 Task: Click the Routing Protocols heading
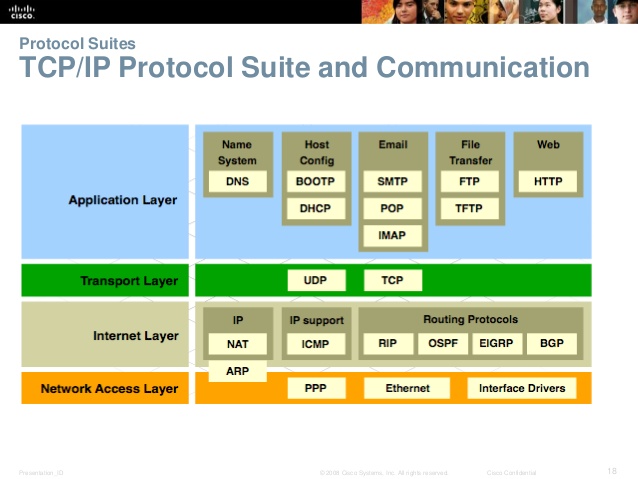[471, 319]
